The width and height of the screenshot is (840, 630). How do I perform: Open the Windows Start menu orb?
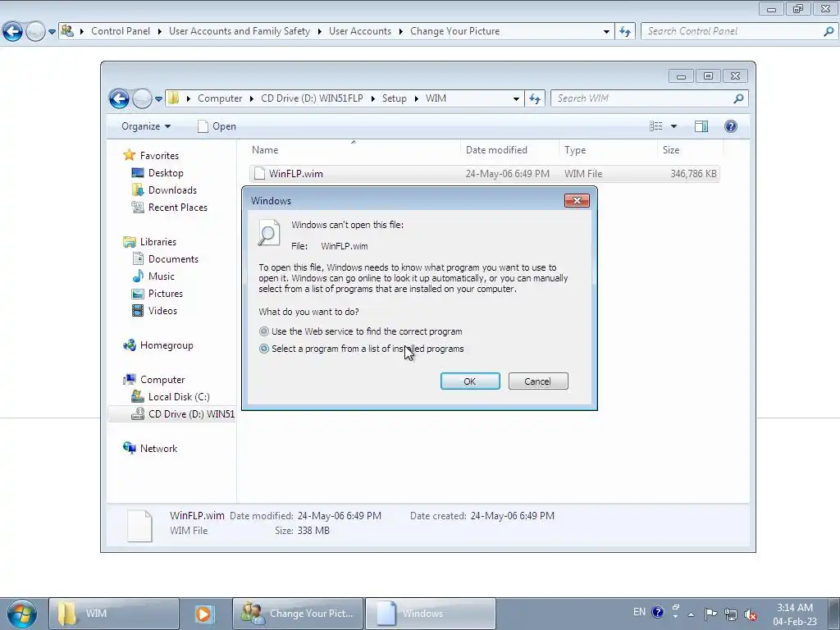pyautogui.click(x=22, y=614)
